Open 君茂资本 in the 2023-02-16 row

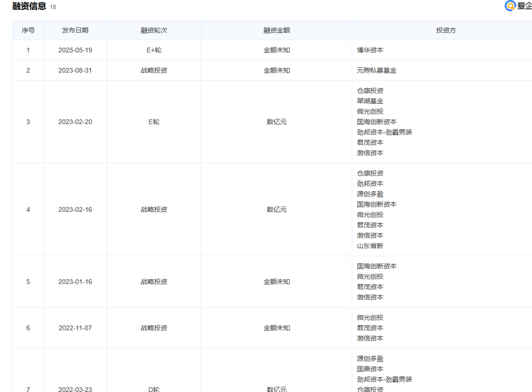pyautogui.click(x=370, y=225)
